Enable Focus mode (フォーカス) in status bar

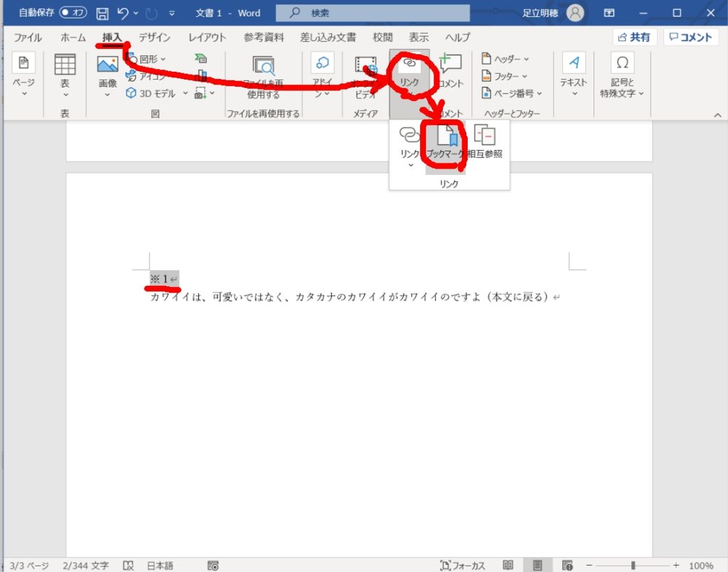[x=463, y=566]
